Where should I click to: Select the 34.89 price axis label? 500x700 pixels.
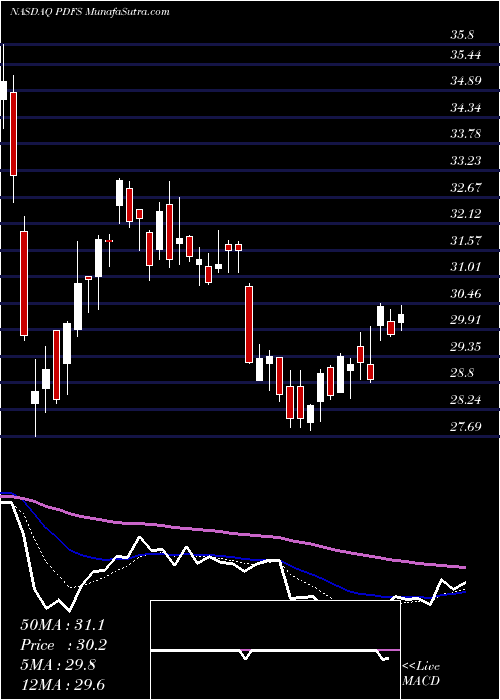(466, 81)
